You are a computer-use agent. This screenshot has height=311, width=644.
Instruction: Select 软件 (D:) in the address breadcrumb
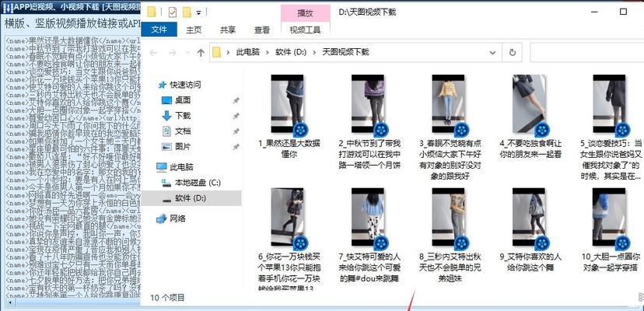click(x=291, y=52)
